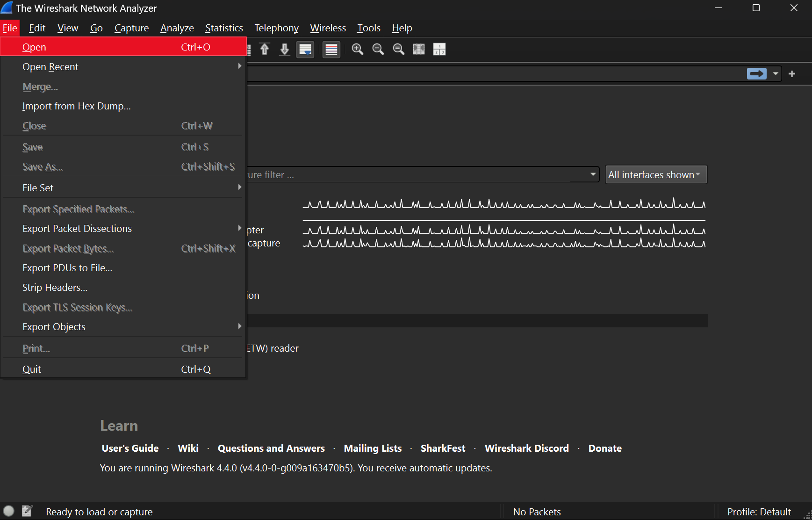The width and height of the screenshot is (812, 520).
Task: Open the Capture menu
Action: pos(131,28)
